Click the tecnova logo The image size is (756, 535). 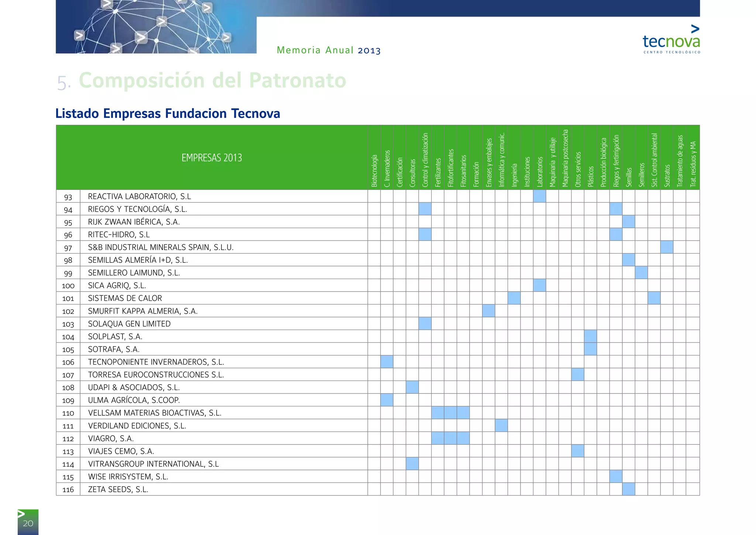(x=671, y=40)
